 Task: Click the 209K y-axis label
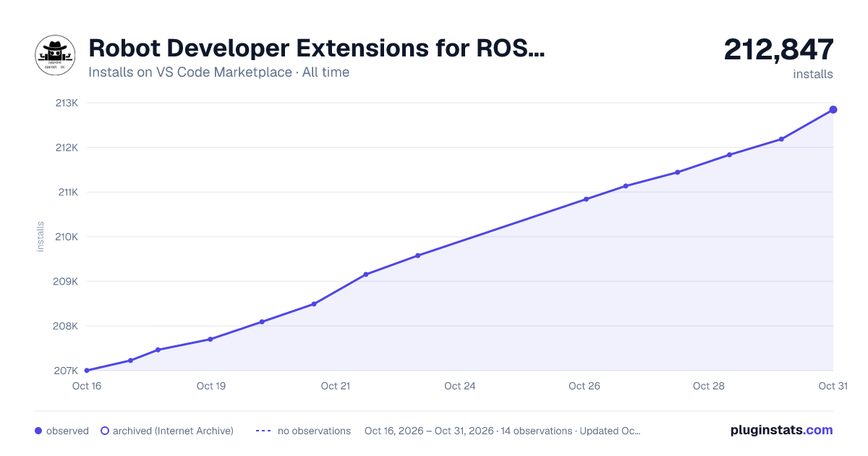[x=66, y=282]
